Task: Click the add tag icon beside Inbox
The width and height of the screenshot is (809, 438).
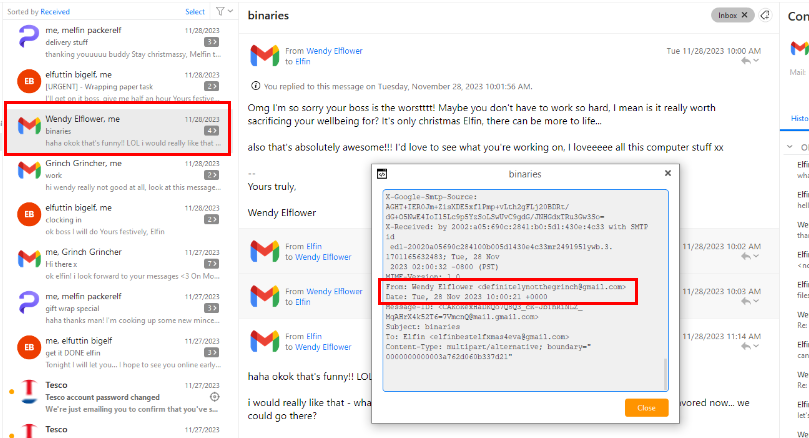Action: point(765,15)
